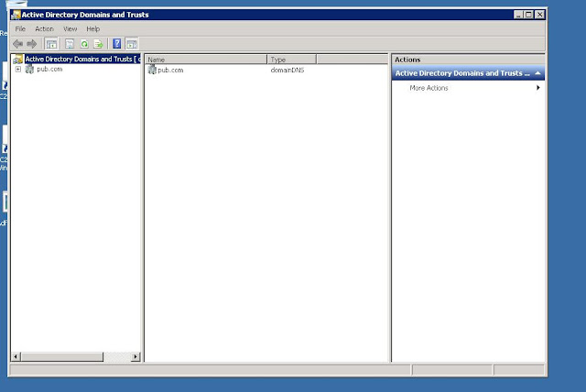586x392 pixels.
Task: Click the Actions pane blue section header
Action: [x=468, y=73]
